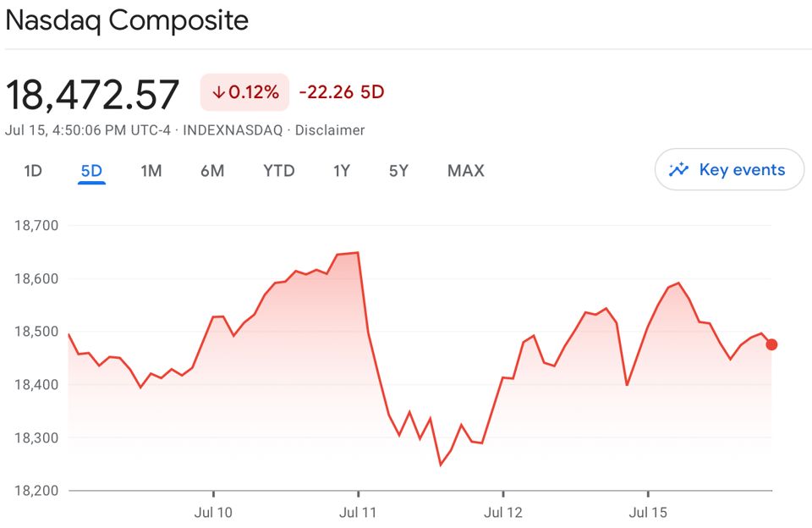Show the YTD chart range
Image resolution: width=812 pixels, height=528 pixels.
coord(278,170)
